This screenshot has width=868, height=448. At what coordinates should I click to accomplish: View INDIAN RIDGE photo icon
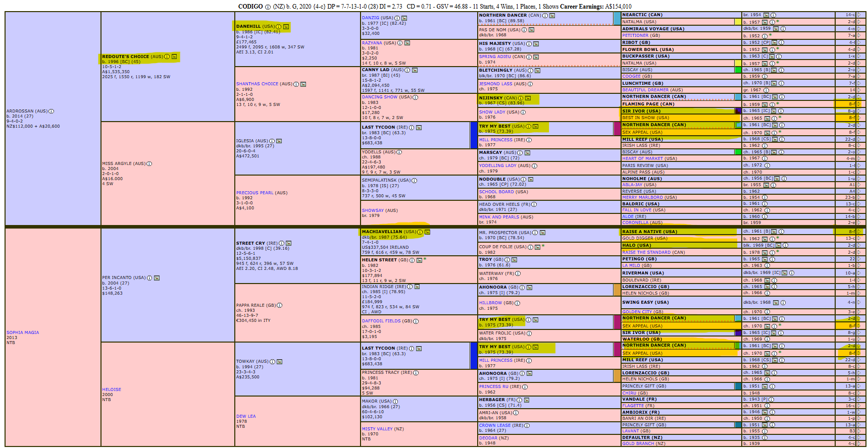[417, 287]
